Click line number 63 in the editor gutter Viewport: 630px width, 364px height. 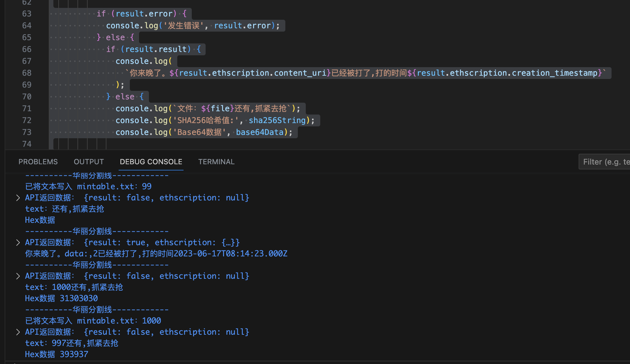click(x=27, y=14)
